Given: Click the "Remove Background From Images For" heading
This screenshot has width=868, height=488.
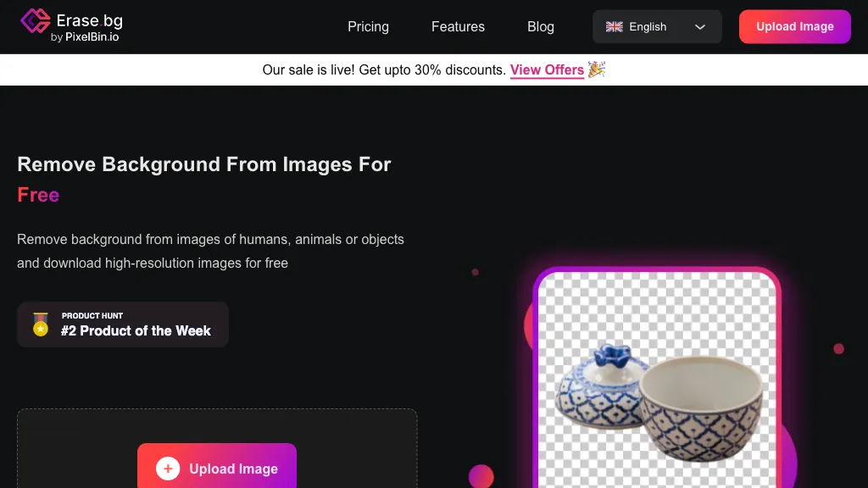Looking at the screenshot, I should tap(203, 164).
